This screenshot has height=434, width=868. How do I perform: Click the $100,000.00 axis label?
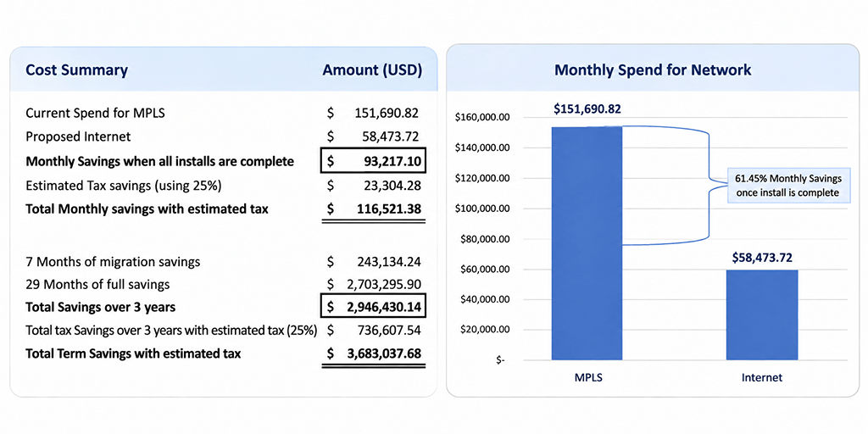(481, 209)
